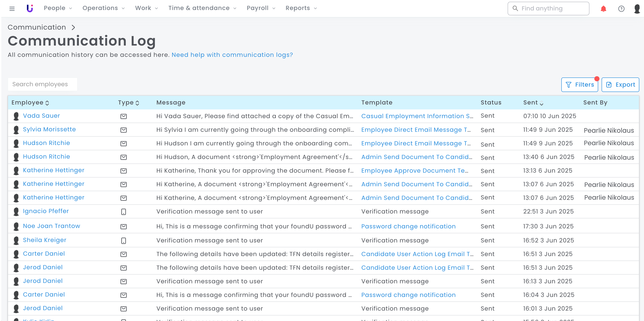Open the Payroll menu

tap(261, 8)
